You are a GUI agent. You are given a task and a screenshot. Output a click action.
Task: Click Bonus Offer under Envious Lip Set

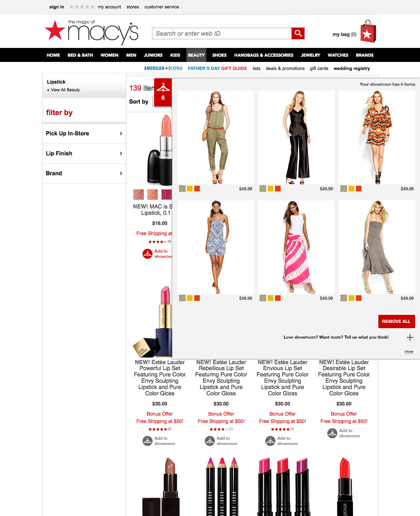pos(282,414)
